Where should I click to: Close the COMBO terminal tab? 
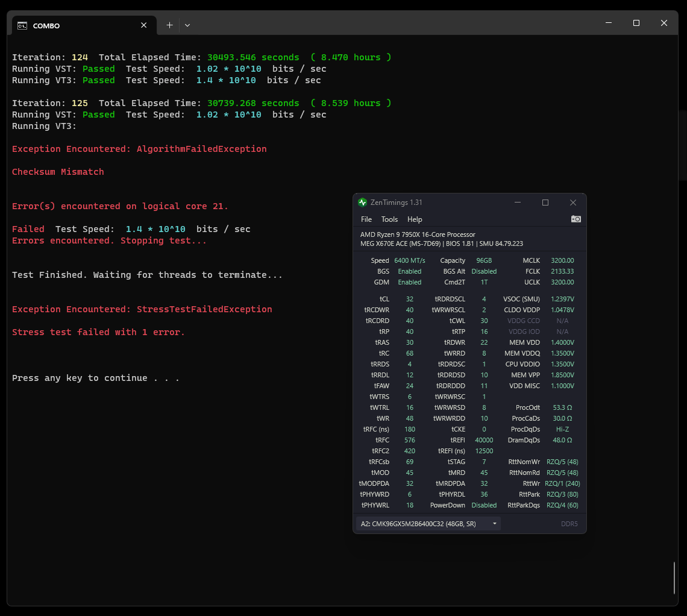pos(143,25)
